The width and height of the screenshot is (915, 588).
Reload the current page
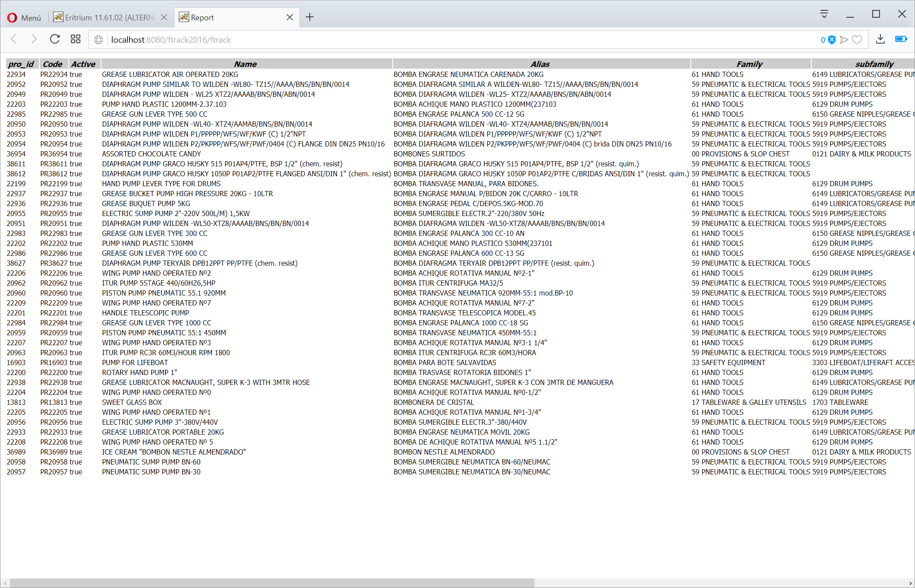55,40
